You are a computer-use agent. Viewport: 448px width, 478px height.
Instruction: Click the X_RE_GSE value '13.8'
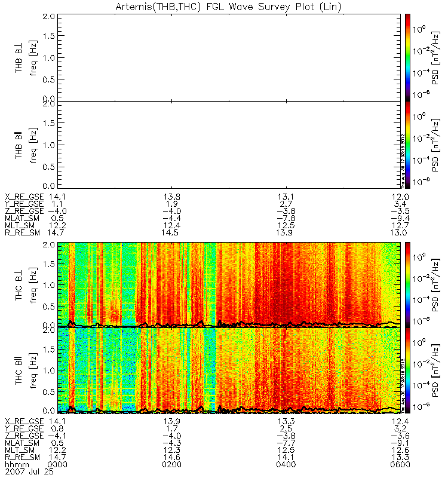click(x=172, y=197)
